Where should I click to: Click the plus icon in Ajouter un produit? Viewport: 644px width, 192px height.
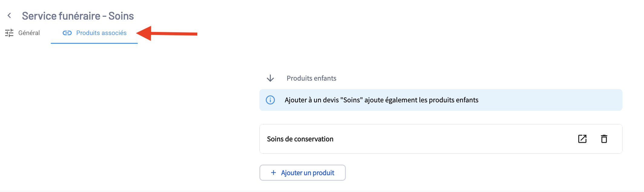[274, 173]
